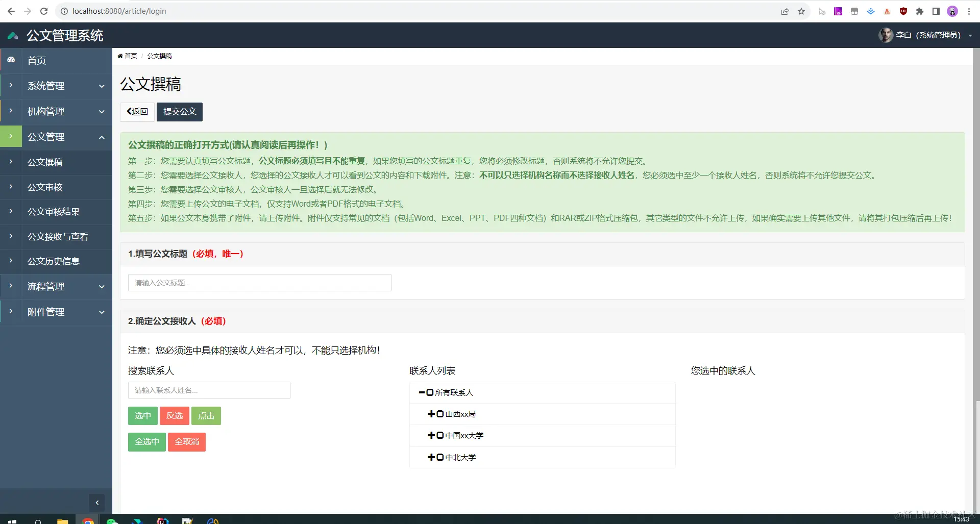This screenshot has width=980, height=524.
Task: Click the uBlock Origin extension icon
Action: click(x=903, y=11)
